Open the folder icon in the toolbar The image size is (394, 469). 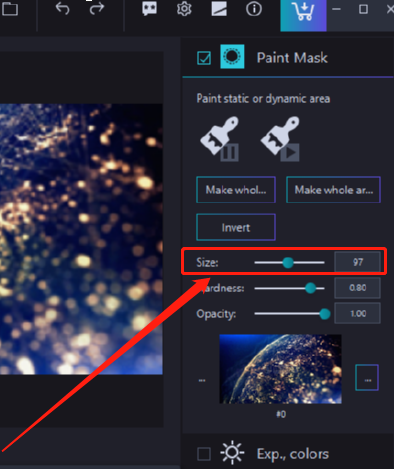10,9
